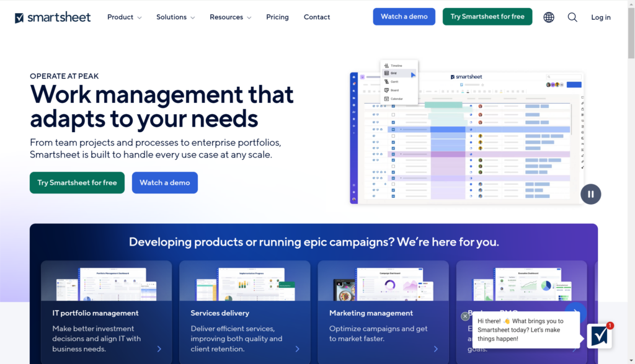Open the Marketing management dashboard thumbnail
The width and height of the screenshot is (635, 364).
point(383,284)
